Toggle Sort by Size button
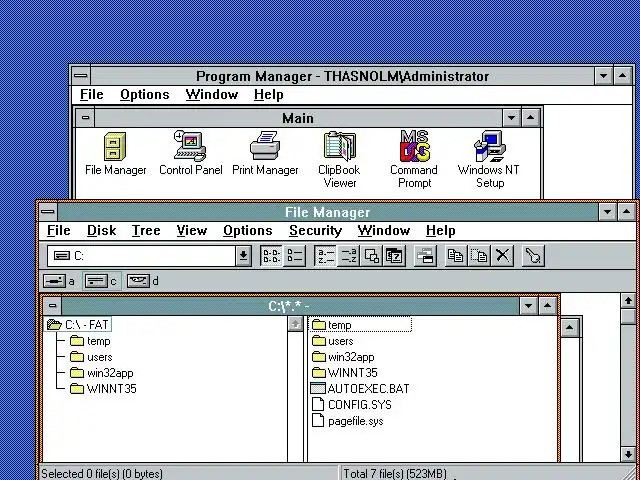 pyautogui.click(x=371, y=256)
